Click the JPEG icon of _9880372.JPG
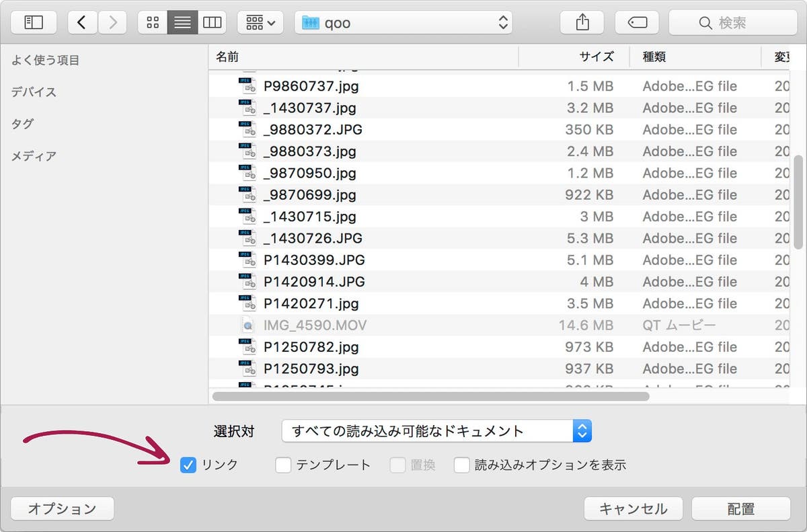Viewport: 807px width, 532px height. (247, 129)
